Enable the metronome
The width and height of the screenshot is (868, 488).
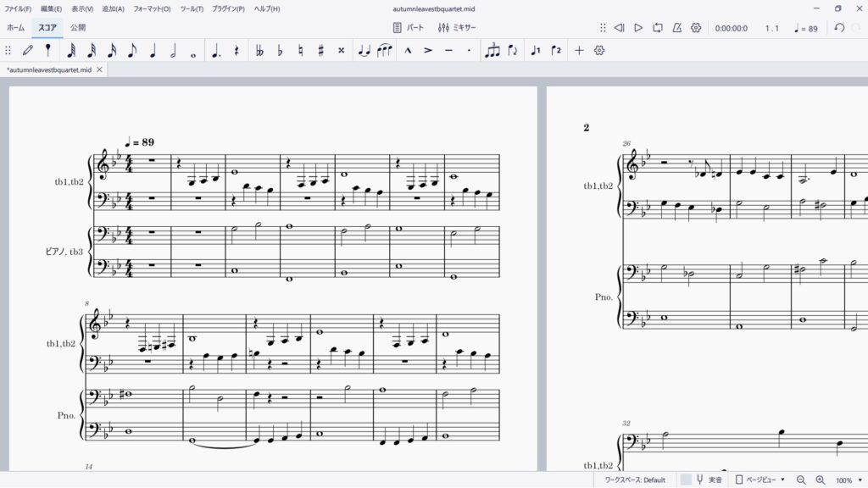[676, 28]
